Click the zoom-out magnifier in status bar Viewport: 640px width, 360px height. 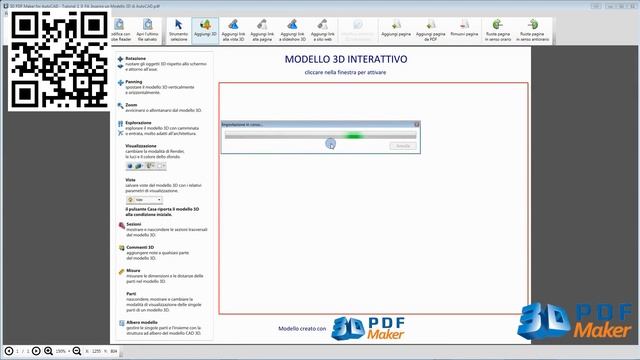tap(77, 351)
